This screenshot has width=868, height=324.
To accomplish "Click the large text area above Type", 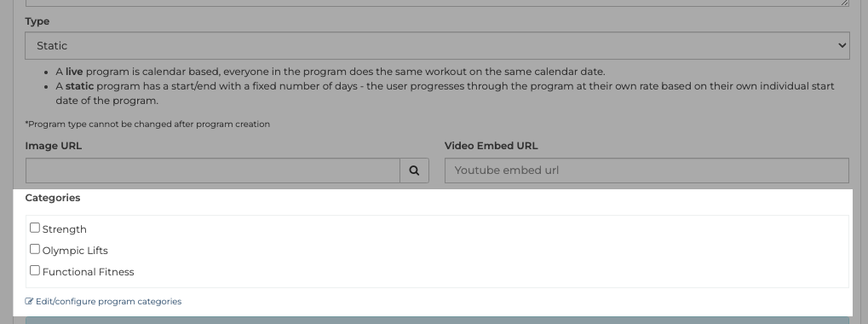I will point(437,3).
